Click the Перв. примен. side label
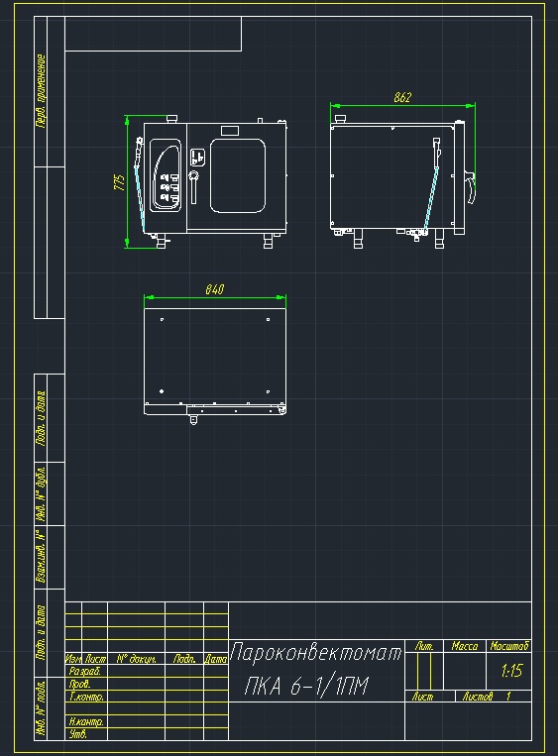Image resolution: width=558 pixels, height=756 pixels. point(42,90)
